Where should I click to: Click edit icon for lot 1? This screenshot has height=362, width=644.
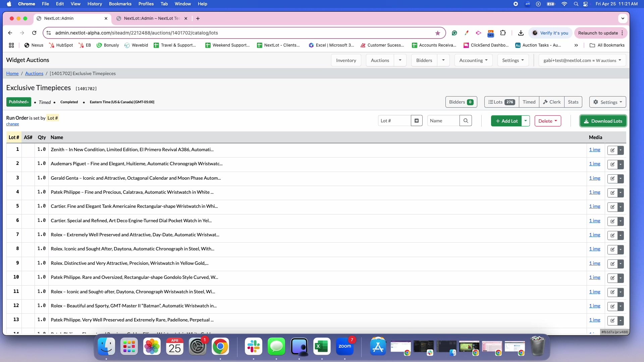612,150
